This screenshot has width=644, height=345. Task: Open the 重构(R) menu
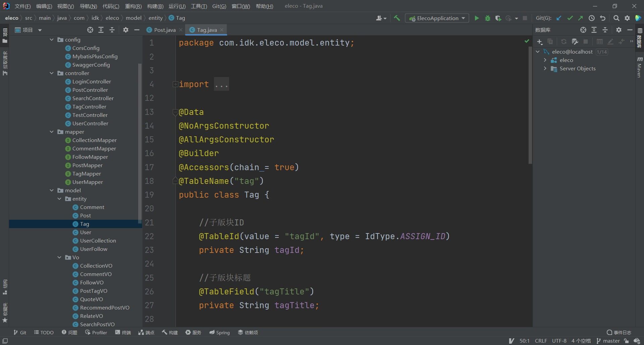(133, 6)
